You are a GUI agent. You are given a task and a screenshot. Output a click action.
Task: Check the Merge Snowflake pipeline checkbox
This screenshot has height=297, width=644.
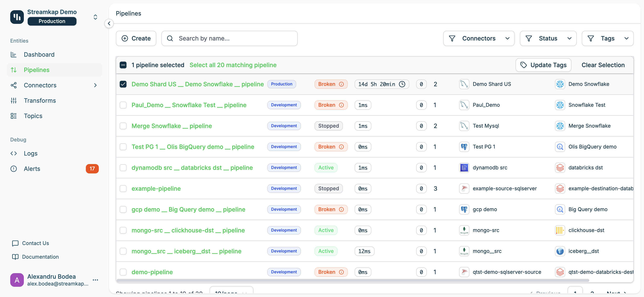pyautogui.click(x=123, y=126)
